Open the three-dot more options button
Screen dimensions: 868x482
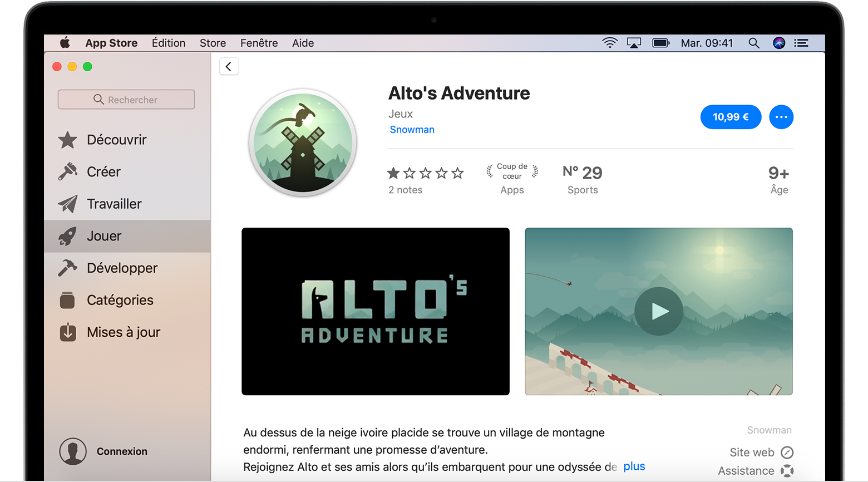[781, 117]
